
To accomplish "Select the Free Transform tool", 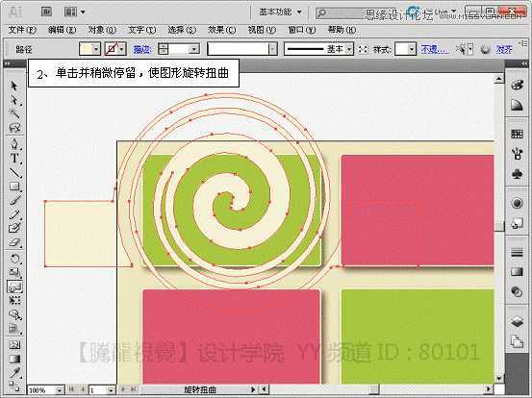I will point(14,300).
